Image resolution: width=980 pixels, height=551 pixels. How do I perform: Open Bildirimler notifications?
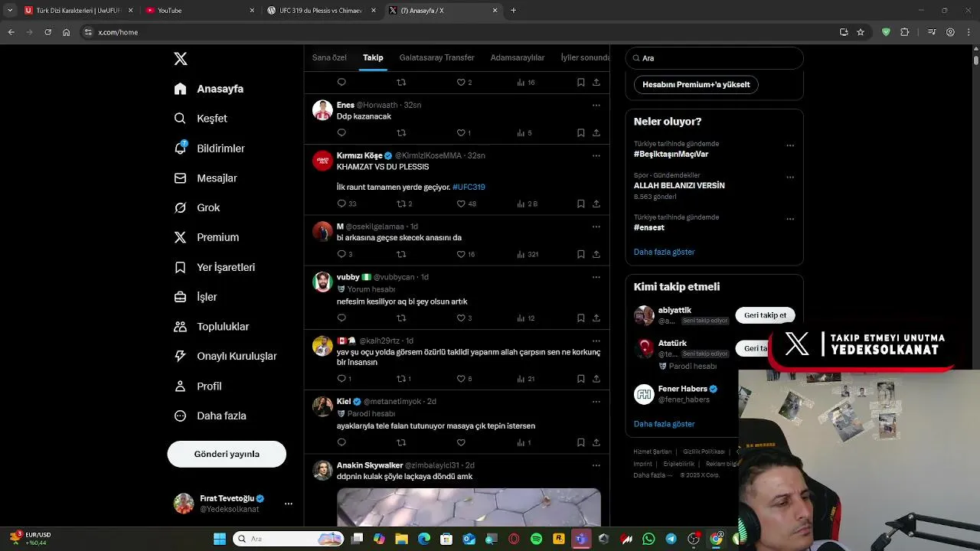pyautogui.click(x=209, y=148)
